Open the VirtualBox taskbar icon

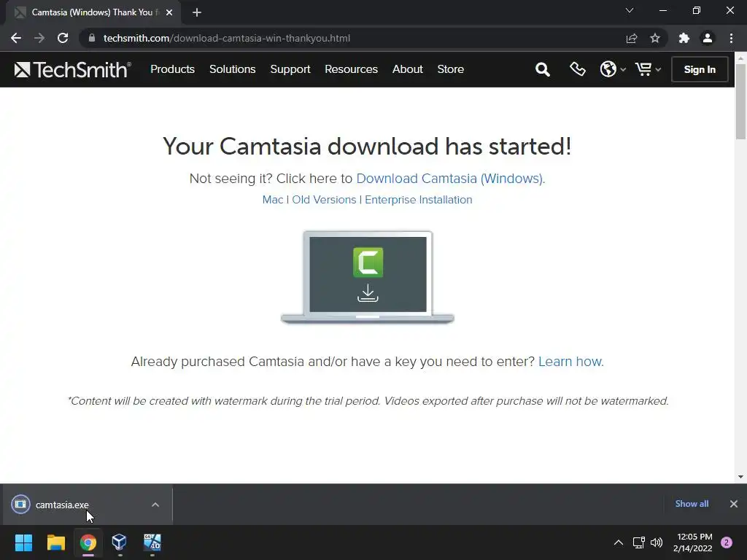point(119,542)
